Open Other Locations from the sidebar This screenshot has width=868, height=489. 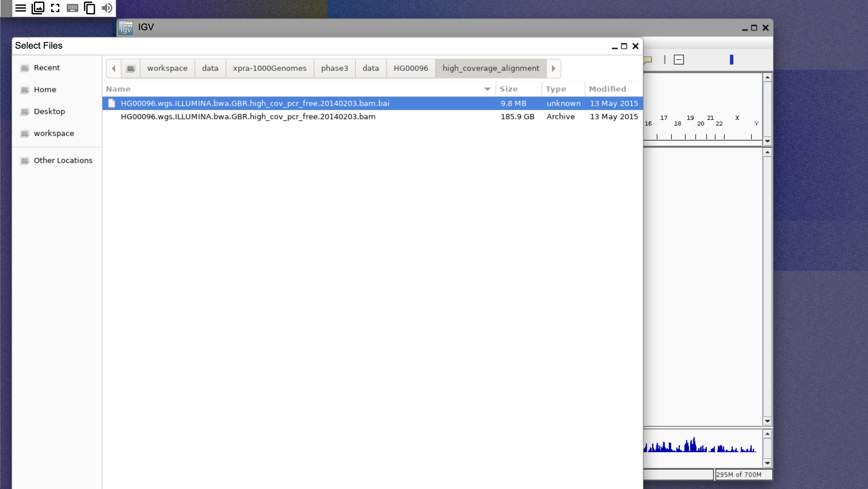tap(63, 160)
